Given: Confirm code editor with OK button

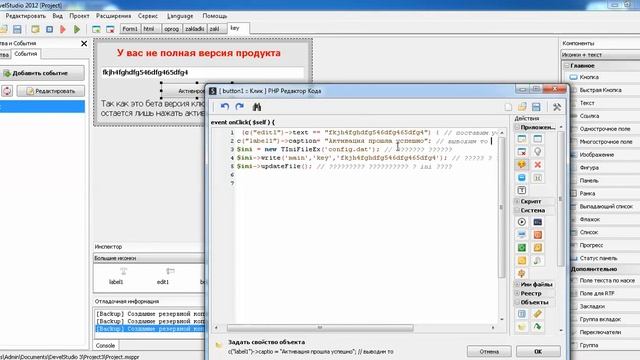Looking at the screenshot, I should pyautogui.click(x=538, y=351).
